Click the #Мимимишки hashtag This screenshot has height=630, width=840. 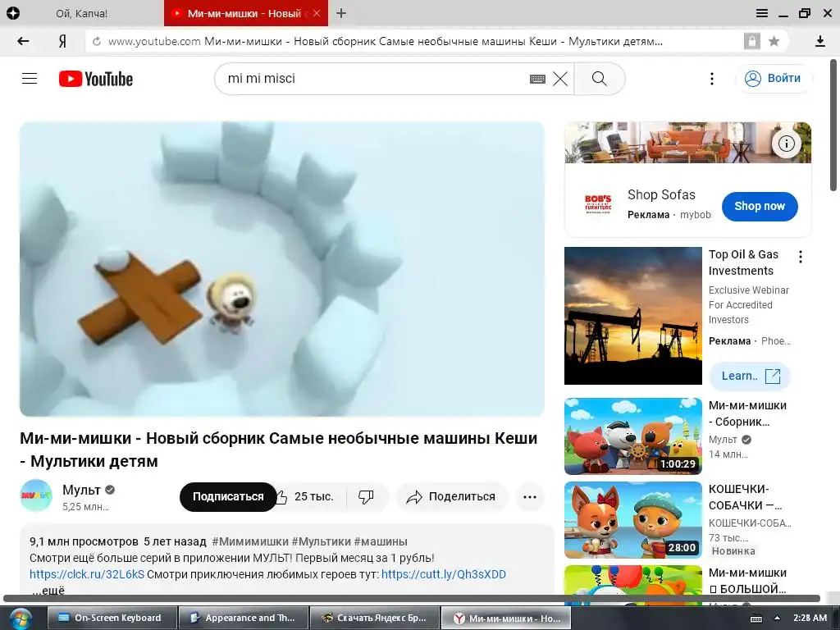250,541
